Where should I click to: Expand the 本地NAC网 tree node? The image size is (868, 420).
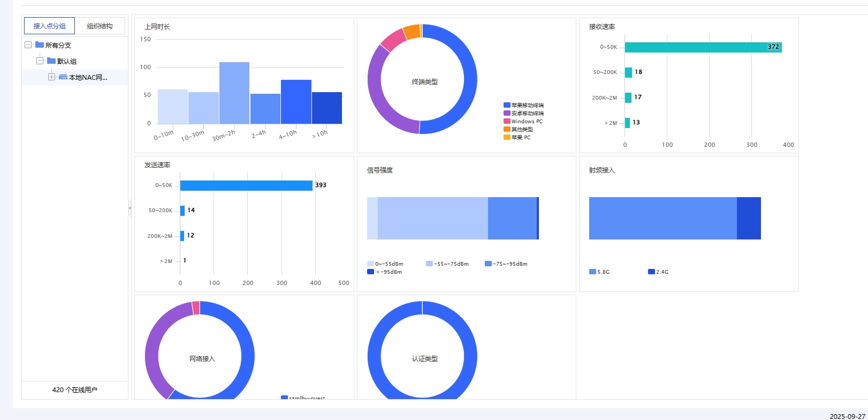coord(51,77)
